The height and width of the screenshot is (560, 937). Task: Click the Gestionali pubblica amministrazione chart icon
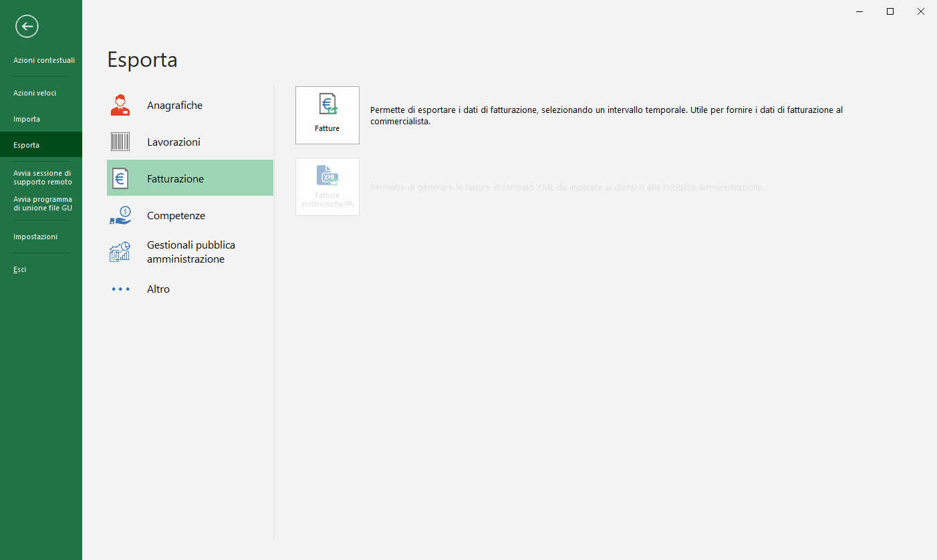click(120, 252)
